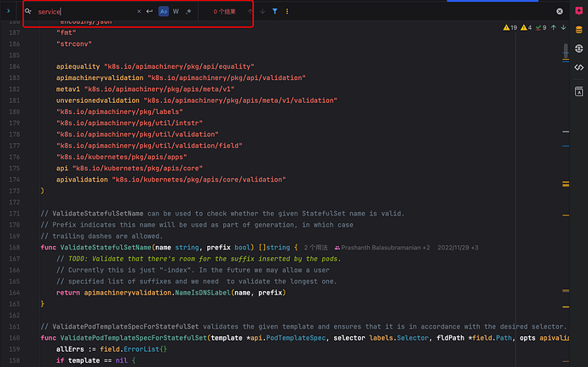Image resolution: width=588 pixels, height=367 pixels.
Task: Show the 19 warnings indicator
Action: coord(510,27)
